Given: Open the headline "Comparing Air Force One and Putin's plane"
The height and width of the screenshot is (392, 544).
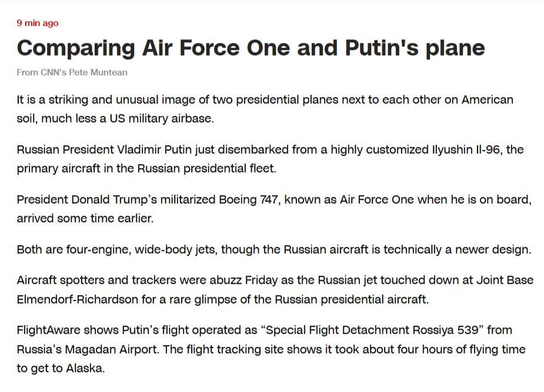Looking at the screenshot, I should click(x=251, y=48).
